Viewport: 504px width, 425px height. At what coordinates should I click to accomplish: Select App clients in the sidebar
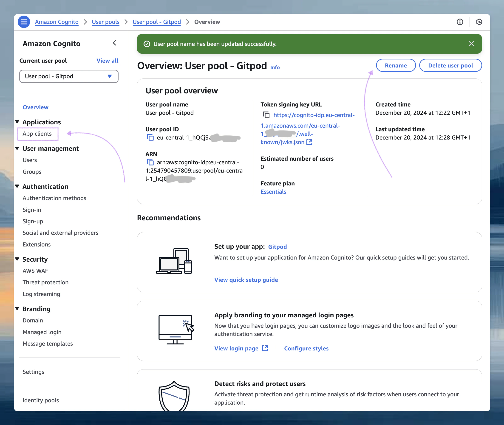(37, 134)
